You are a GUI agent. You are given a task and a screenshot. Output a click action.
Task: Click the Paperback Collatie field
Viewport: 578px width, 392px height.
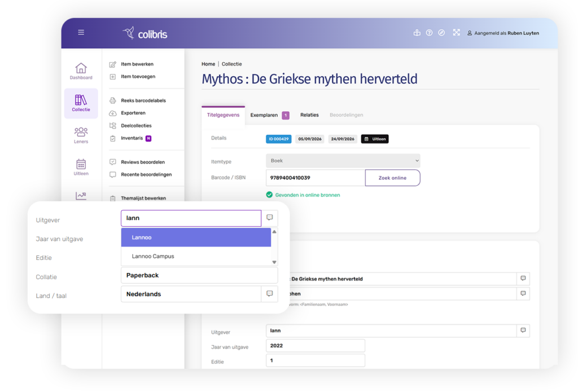pyautogui.click(x=199, y=275)
